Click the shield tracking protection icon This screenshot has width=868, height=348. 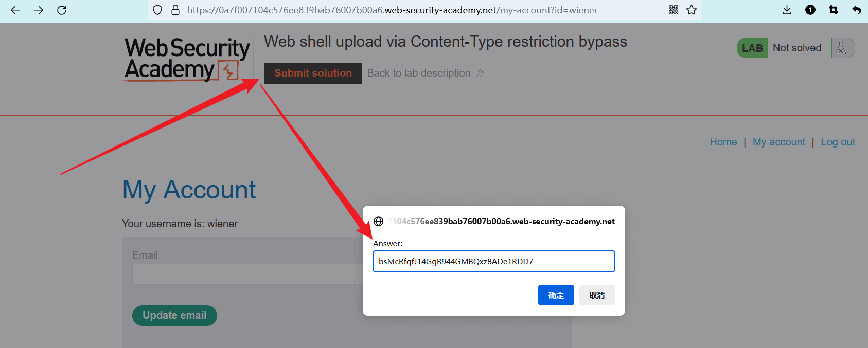click(x=158, y=10)
